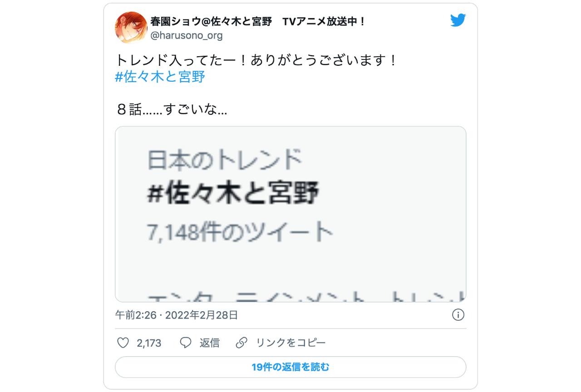Open the 春園ショウ display name link
Screen dimensions: 581x392
coord(258,21)
